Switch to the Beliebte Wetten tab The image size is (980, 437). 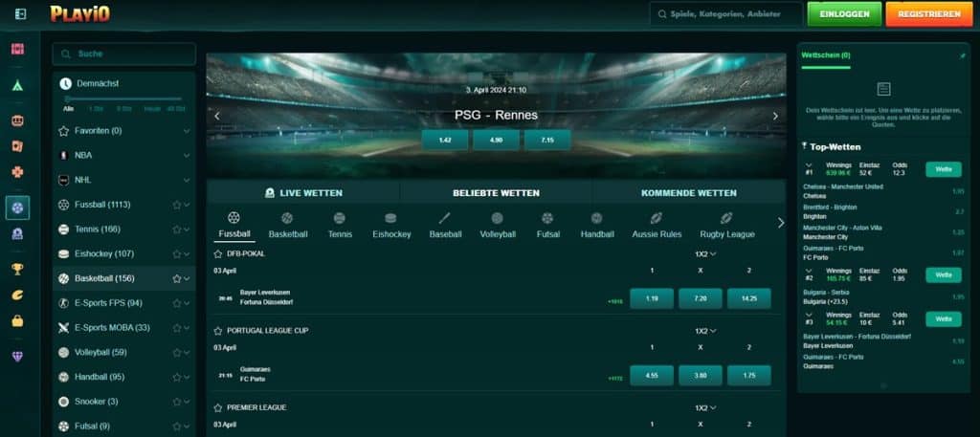(496, 192)
